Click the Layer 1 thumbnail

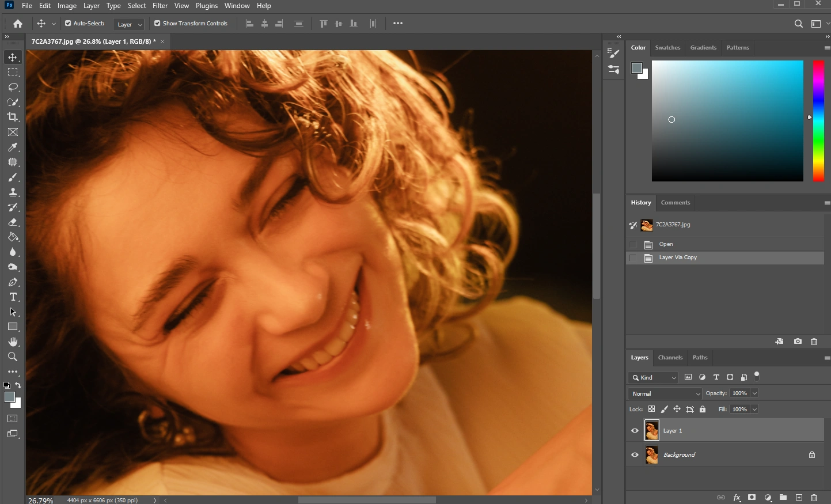652,431
